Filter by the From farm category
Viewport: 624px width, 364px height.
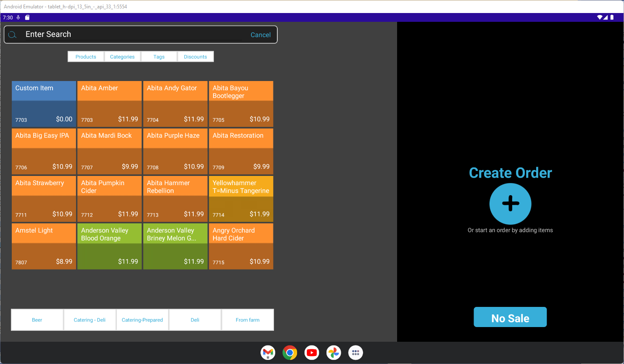tap(247, 320)
